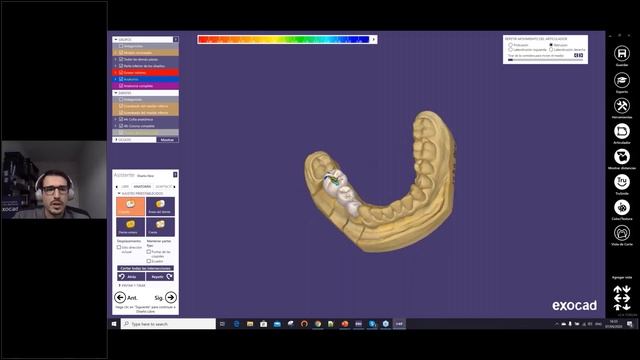The width and height of the screenshot is (640, 360).
Task: Click the Agregar vista arrows icon
Action: coord(622,298)
